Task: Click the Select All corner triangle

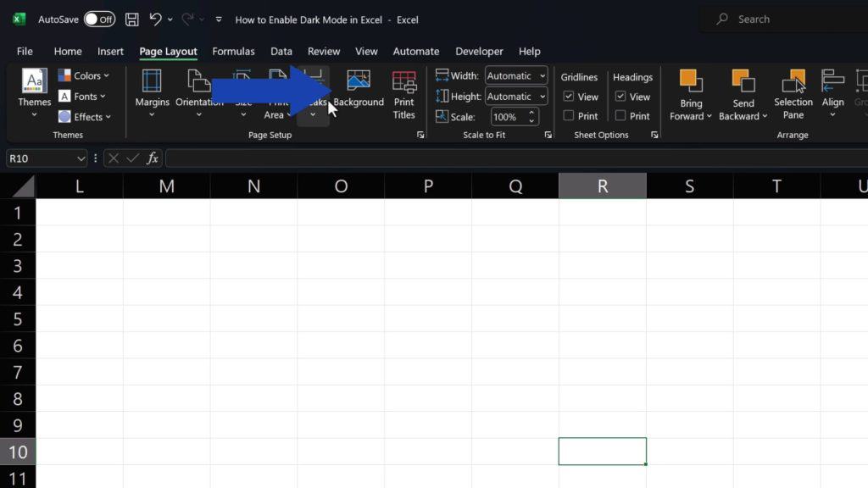Action: (23, 186)
